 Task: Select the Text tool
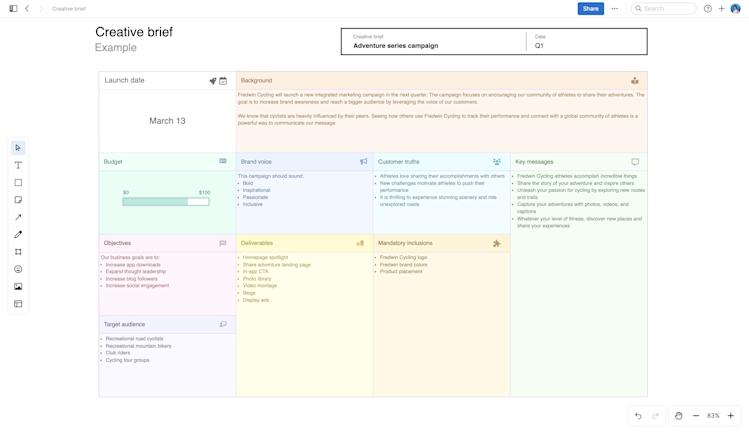(18, 165)
